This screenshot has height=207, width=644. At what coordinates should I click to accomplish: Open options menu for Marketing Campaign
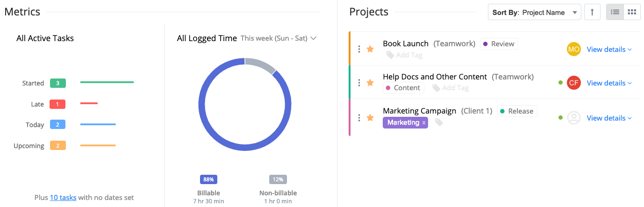pos(359,118)
